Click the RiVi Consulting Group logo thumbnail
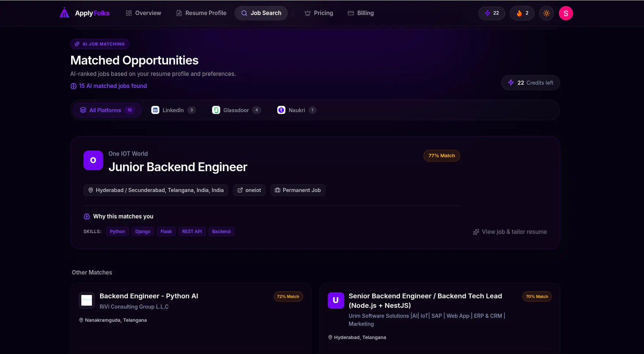The image size is (644, 354). 87,300
